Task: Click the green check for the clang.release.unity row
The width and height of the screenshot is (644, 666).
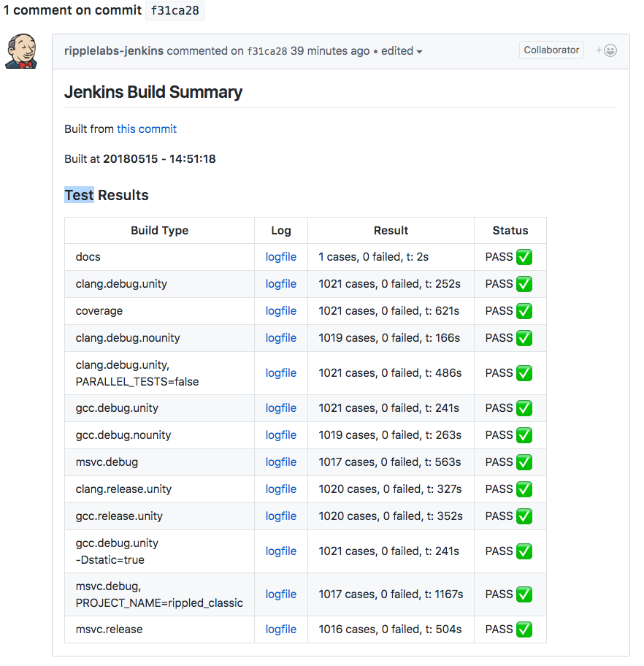Action: click(x=524, y=489)
